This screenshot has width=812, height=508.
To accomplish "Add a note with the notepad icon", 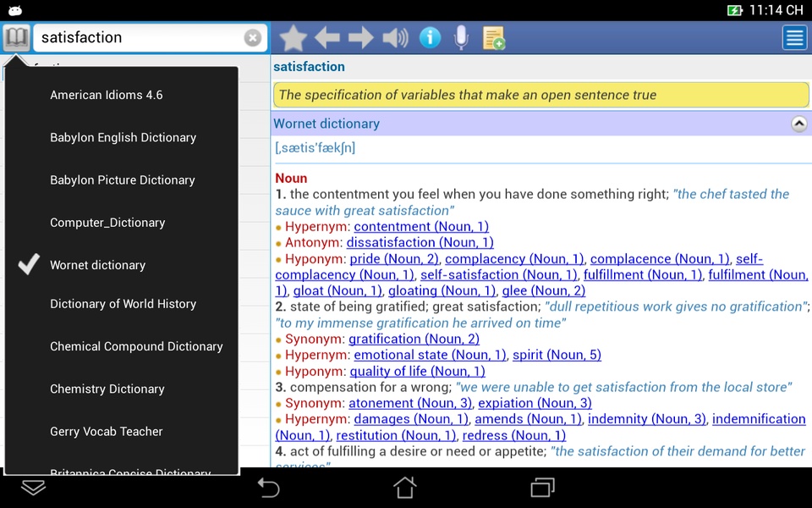I will tap(493, 38).
